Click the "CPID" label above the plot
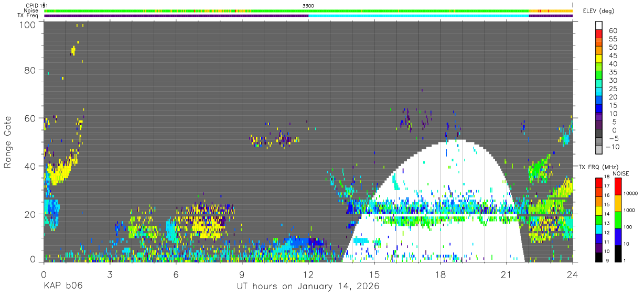644x297 pixels. (x=32, y=5)
